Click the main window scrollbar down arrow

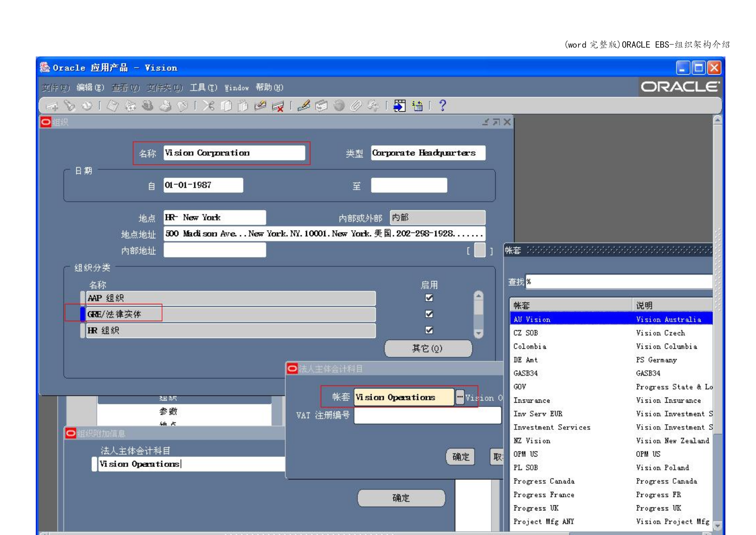(x=717, y=526)
